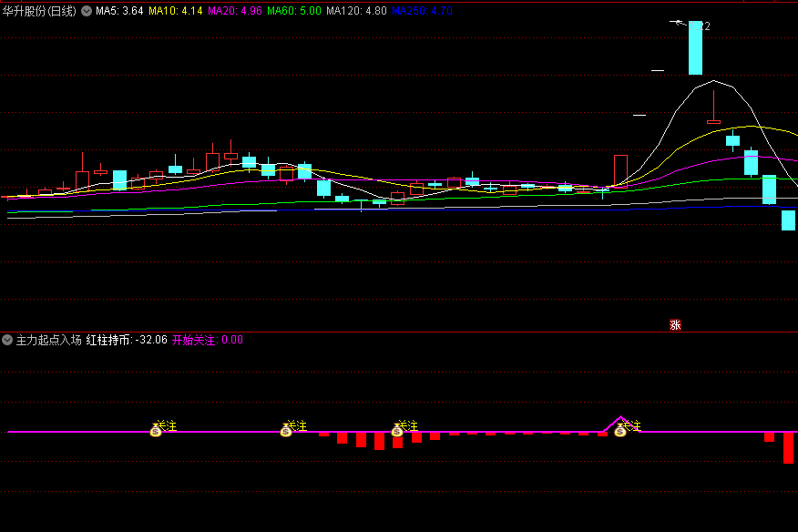Viewport: 798px width, 532px height.
Task: Expand the chevron next to 主力起点入场
Action: point(7,340)
